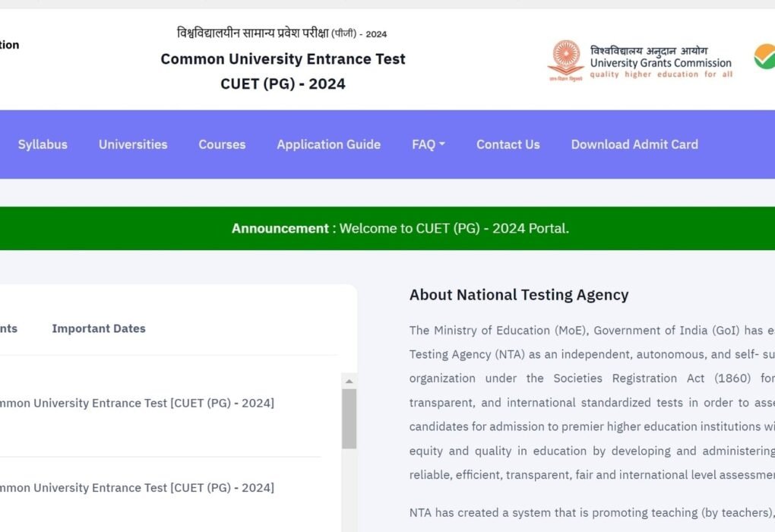Image resolution: width=775 pixels, height=532 pixels.
Task: Open the second CUET (PG) - 2024 notice
Action: pyautogui.click(x=137, y=487)
